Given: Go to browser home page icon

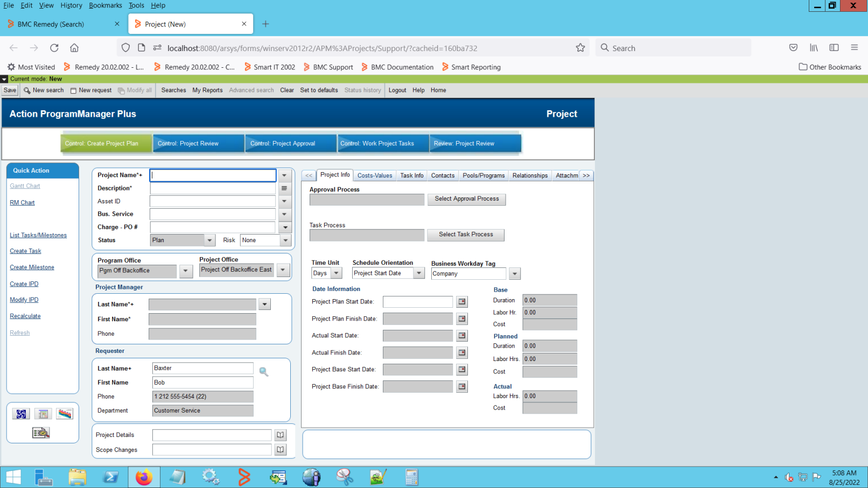Looking at the screenshot, I should [x=74, y=48].
